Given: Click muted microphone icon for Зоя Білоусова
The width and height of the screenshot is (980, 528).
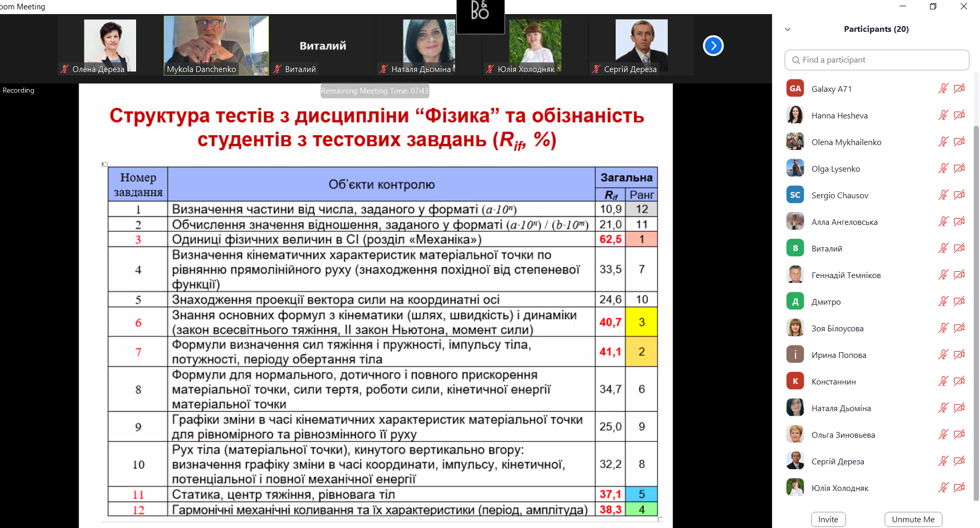Looking at the screenshot, I should [x=943, y=328].
